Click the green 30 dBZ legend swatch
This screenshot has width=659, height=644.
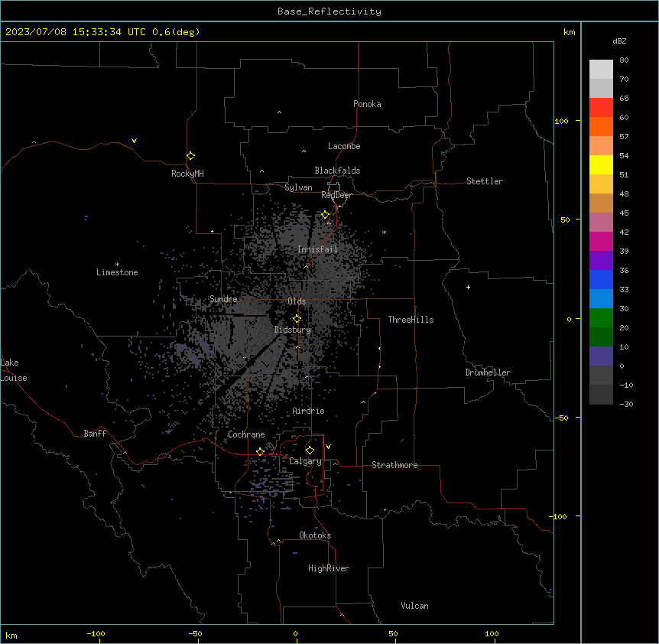pos(601,318)
